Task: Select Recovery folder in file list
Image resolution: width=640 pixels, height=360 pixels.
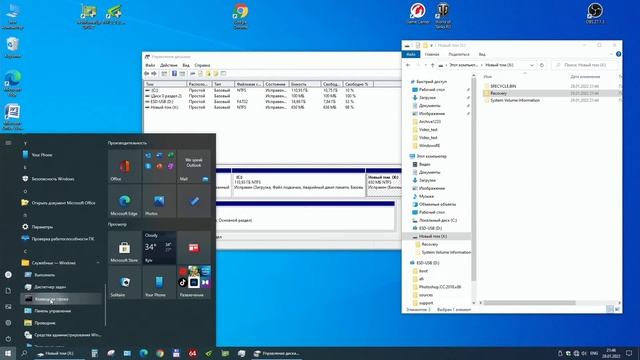Action: click(498, 93)
